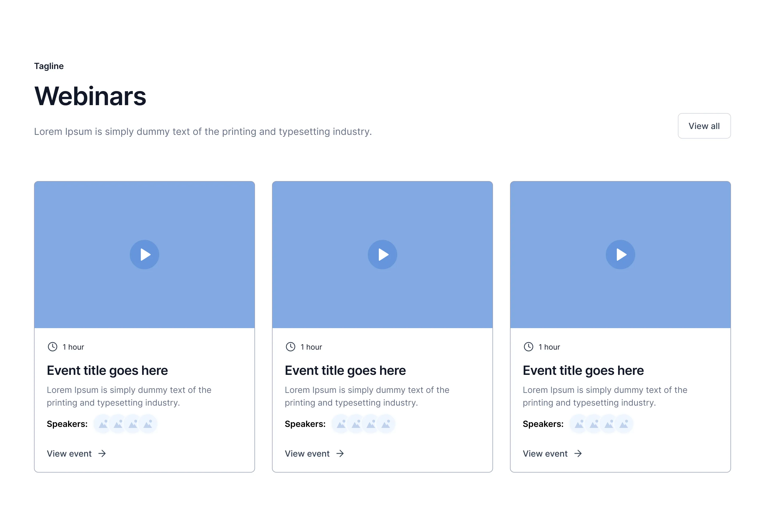Play the third webinar card video

(620, 255)
